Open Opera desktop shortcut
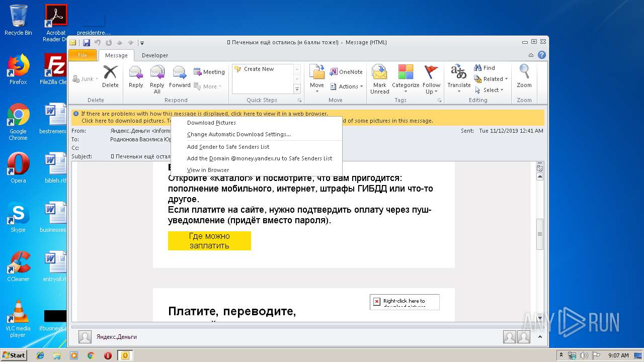 (x=18, y=168)
